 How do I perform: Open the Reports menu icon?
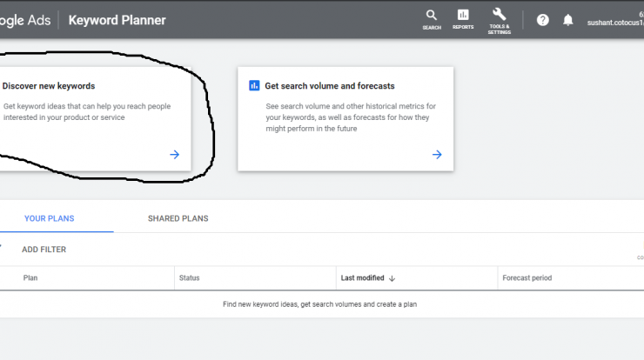(x=463, y=20)
